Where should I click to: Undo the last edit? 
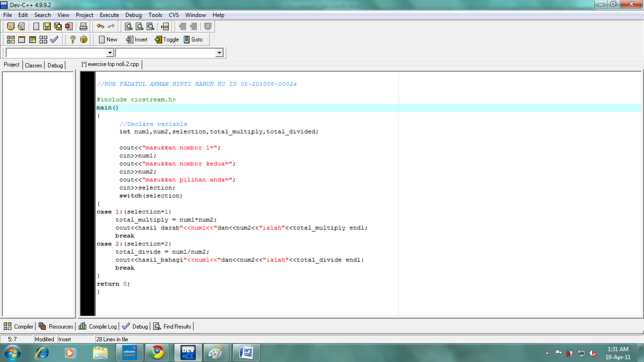[x=100, y=26]
